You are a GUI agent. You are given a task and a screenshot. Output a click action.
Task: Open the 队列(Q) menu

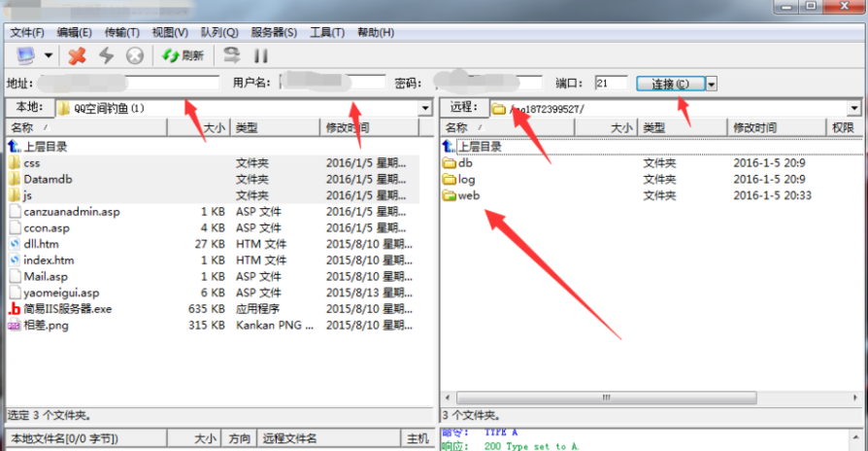click(219, 32)
